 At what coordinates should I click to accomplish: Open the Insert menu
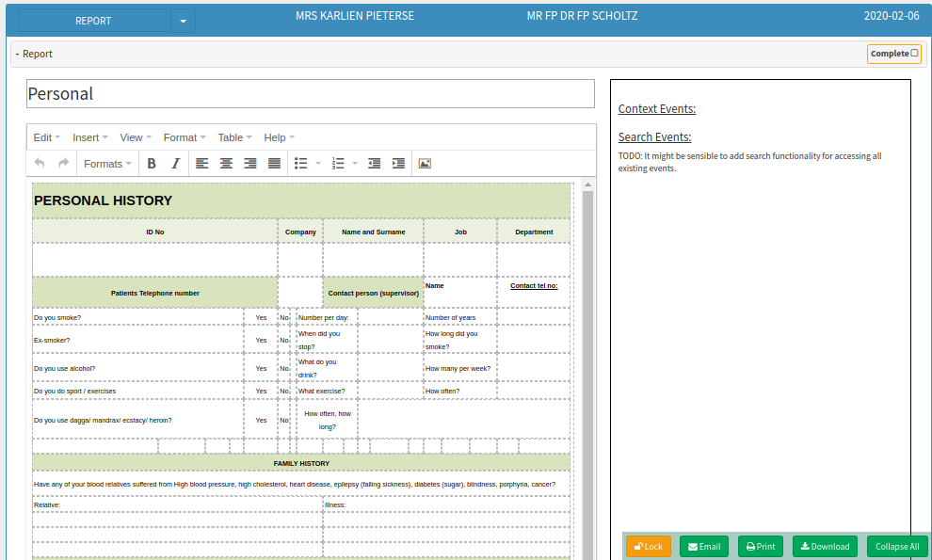pos(89,137)
